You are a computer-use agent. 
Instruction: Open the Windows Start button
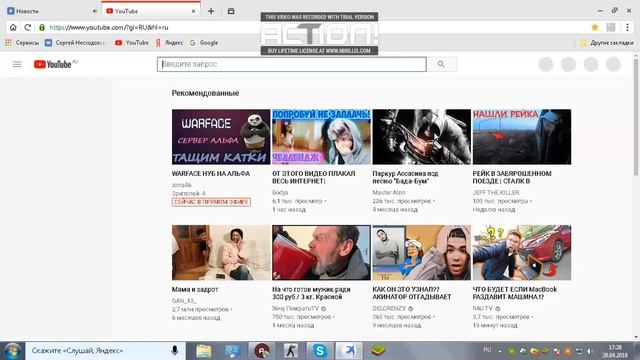(x=12, y=351)
